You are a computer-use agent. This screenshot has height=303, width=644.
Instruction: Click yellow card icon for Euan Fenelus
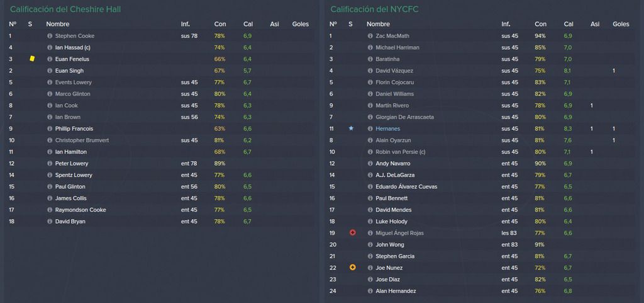(x=32, y=59)
